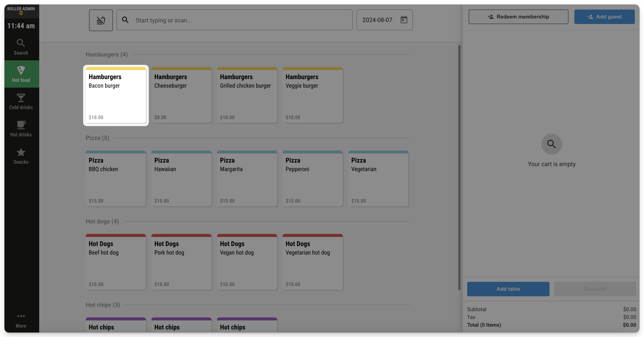Add Beef hot dog to cart
Screen dimensions: 644x337
pos(116,262)
